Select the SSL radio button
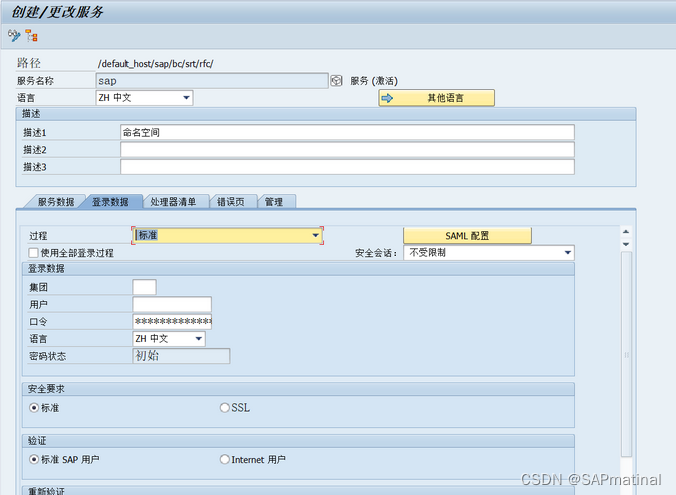 [225, 407]
